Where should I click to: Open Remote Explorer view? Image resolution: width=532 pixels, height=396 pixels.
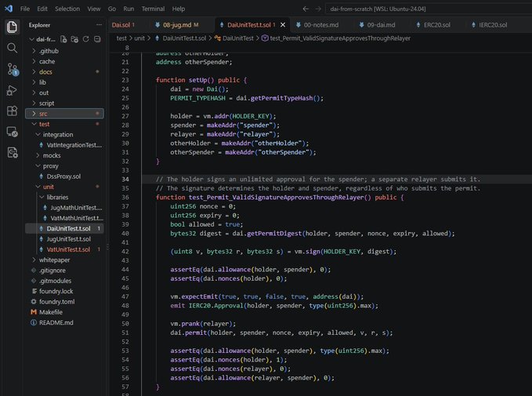point(12,132)
